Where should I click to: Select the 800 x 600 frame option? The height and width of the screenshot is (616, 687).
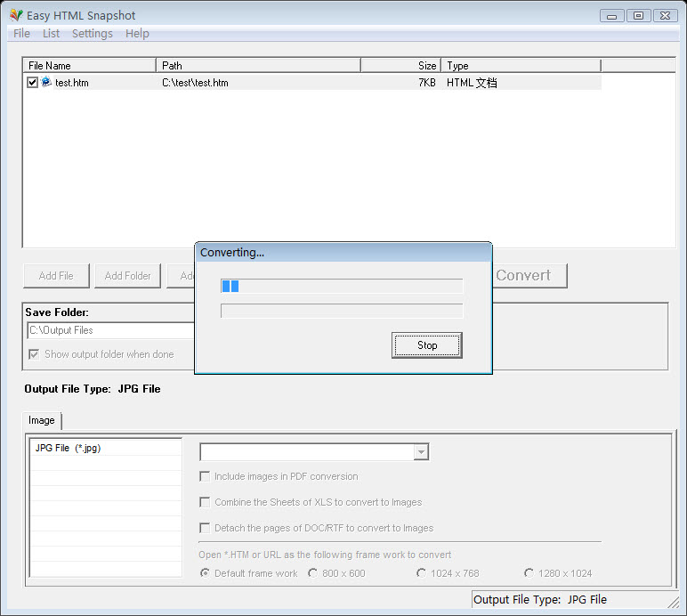pyautogui.click(x=313, y=573)
